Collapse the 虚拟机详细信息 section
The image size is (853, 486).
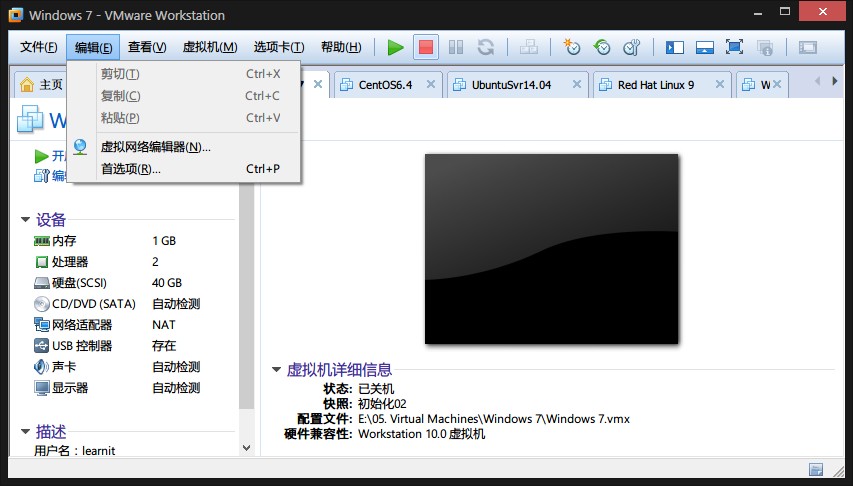click(276, 370)
